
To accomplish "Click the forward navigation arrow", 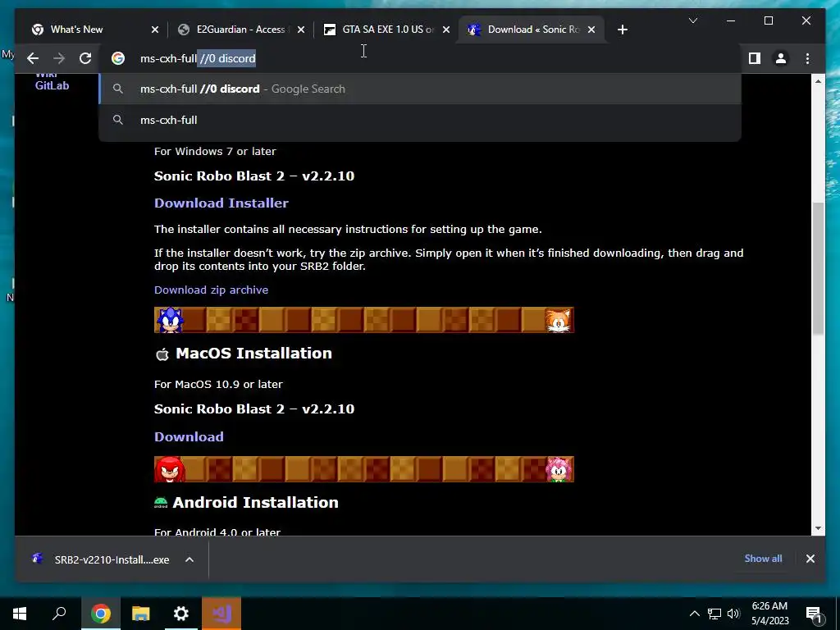I will (59, 58).
